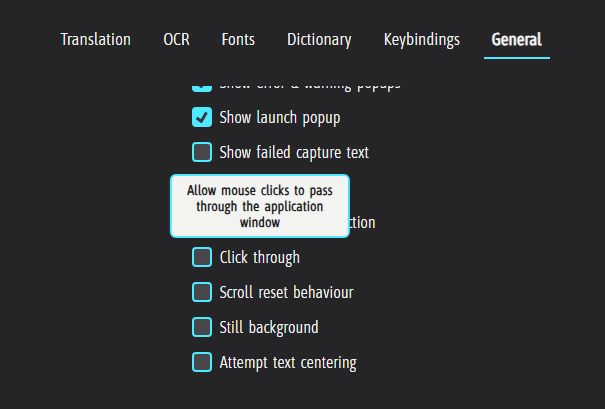The image size is (605, 409).
Task: Click the General tab
Action: 516,40
